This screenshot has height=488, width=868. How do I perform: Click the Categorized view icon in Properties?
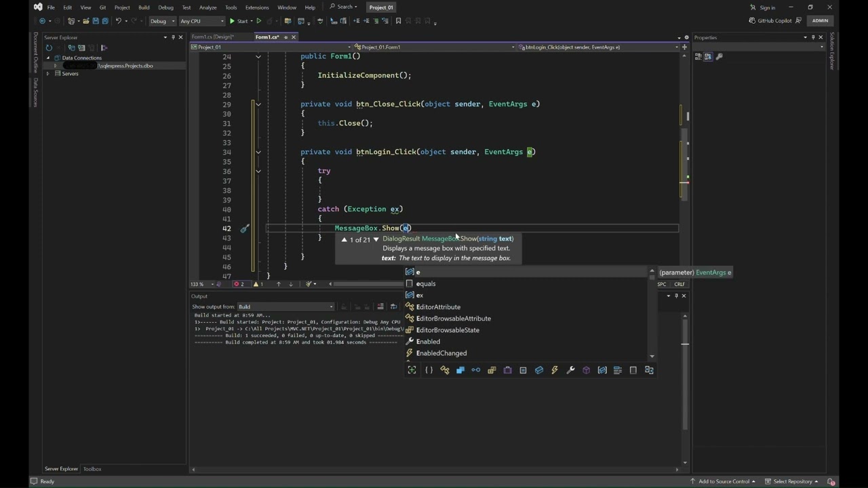[x=698, y=57]
